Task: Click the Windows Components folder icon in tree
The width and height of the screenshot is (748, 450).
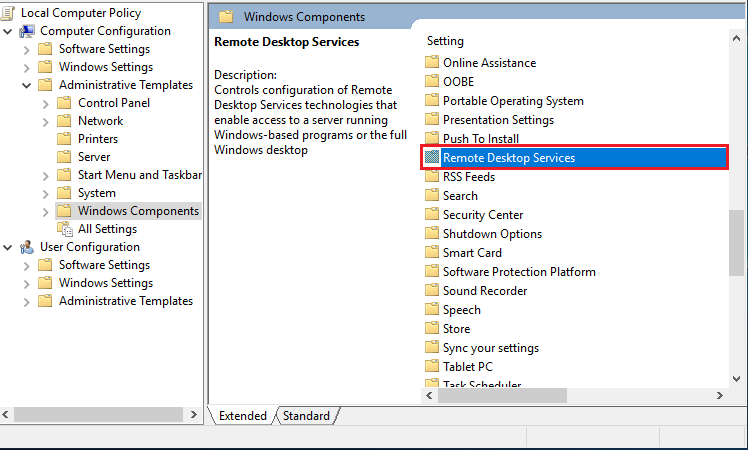Action: coord(64,211)
